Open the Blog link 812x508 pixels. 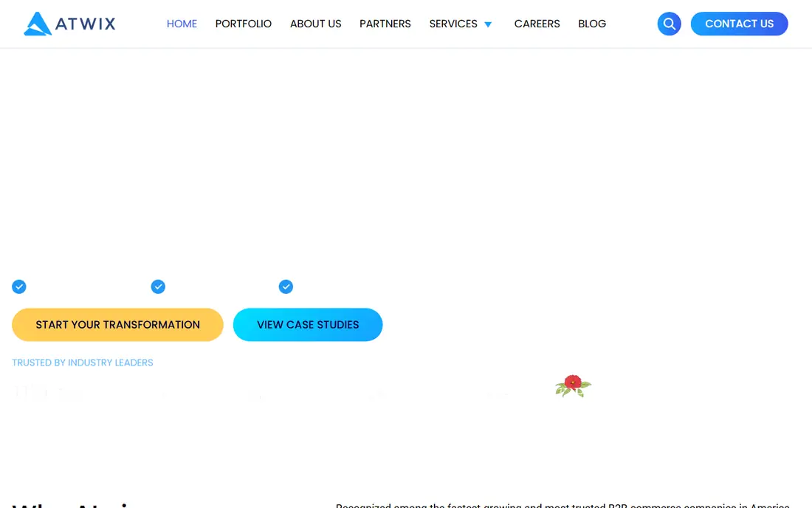(592, 24)
